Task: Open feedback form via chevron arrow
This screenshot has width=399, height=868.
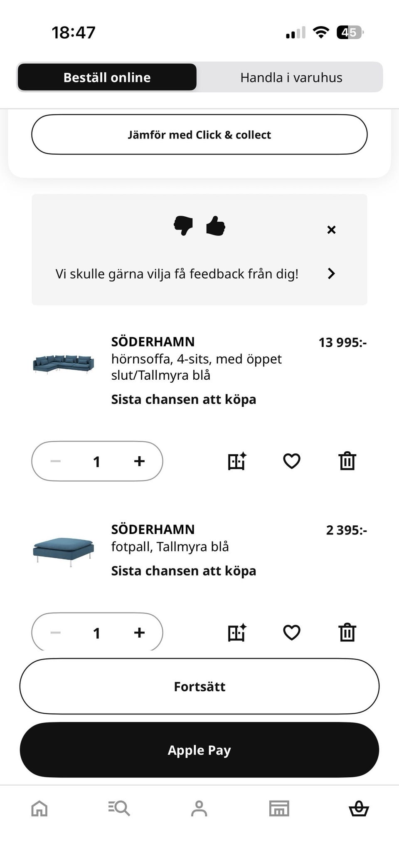Action: point(331,274)
